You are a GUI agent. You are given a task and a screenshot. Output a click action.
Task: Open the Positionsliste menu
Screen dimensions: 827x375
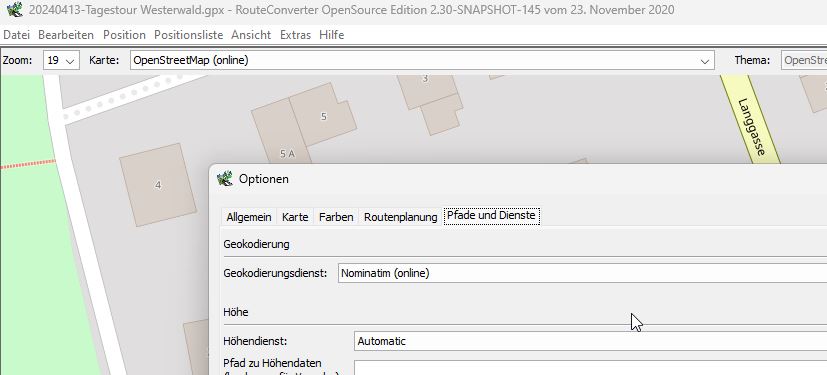click(188, 35)
